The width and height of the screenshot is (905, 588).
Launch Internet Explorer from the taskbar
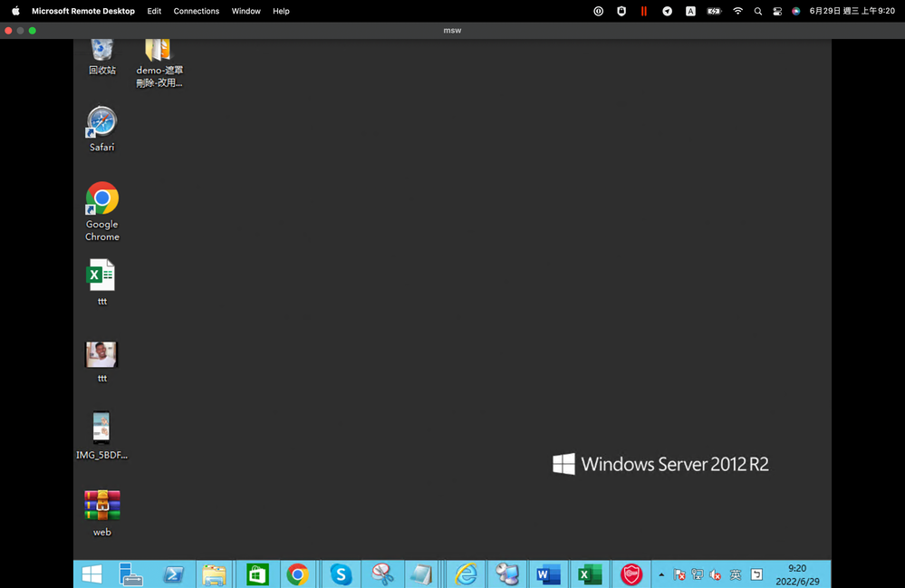[466, 574]
